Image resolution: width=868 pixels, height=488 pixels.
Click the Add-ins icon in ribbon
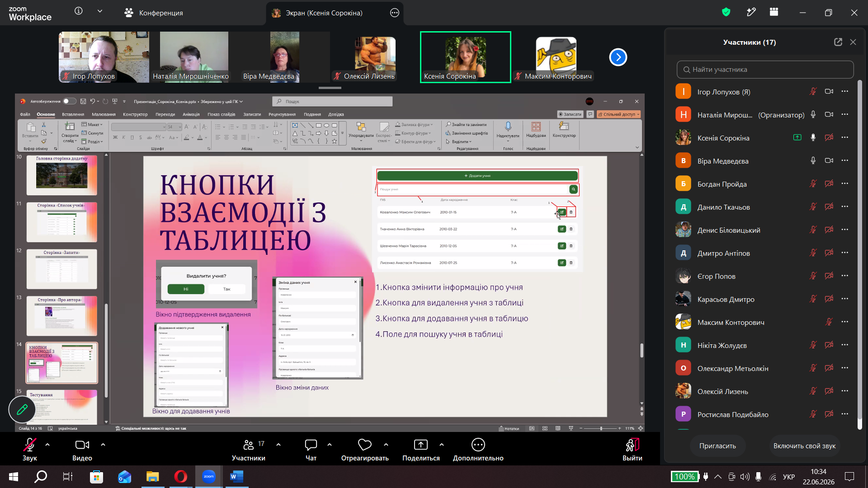[x=536, y=127]
